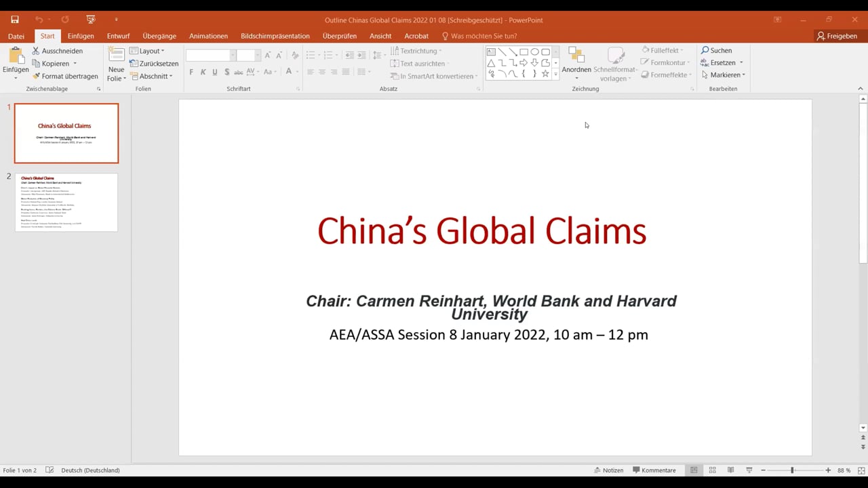Select slide 2 thumbnail in panel
Image resolution: width=868 pixels, height=488 pixels.
(66, 202)
